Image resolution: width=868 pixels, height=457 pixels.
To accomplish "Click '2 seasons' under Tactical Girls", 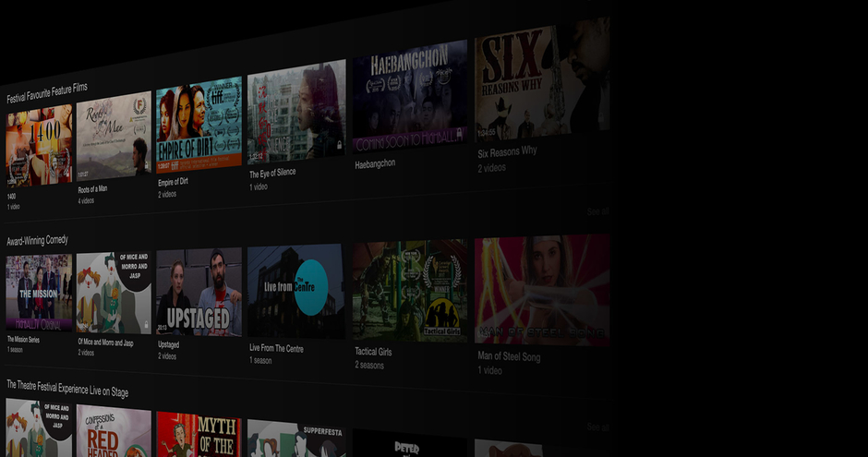I will tap(369, 366).
